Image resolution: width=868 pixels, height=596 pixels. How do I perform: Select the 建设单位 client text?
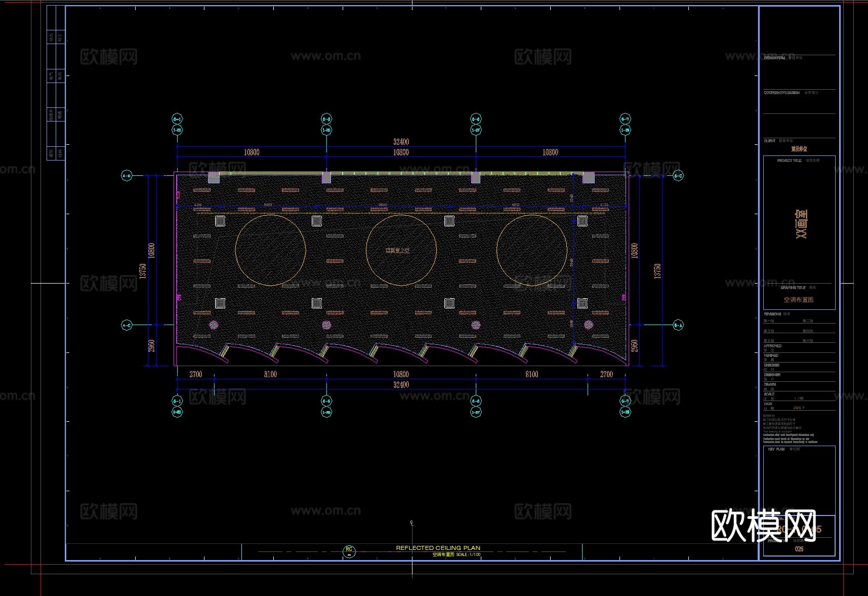tap(799, 149)
